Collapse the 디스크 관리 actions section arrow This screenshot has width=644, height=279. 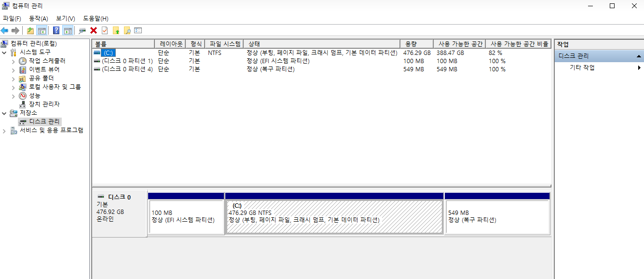click(639, 56)
